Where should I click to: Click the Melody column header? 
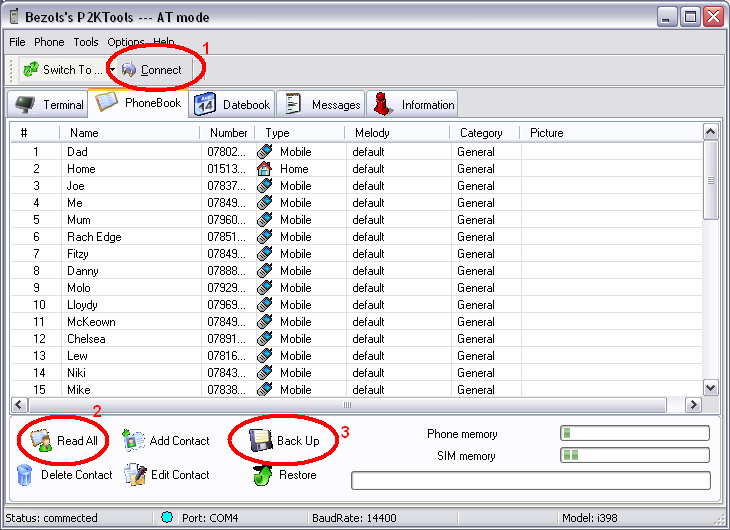pyautogui.click(x=397, y=133)
